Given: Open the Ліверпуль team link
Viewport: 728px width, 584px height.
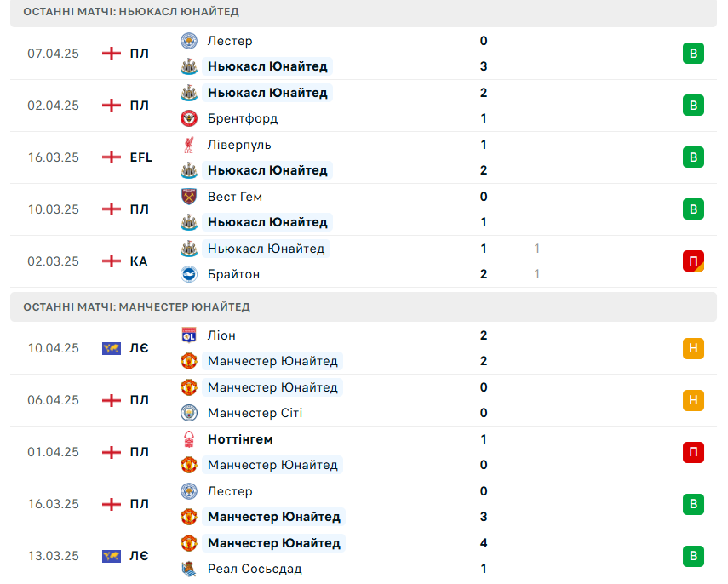Looking at the screenshot, I should tap(239, 145).
